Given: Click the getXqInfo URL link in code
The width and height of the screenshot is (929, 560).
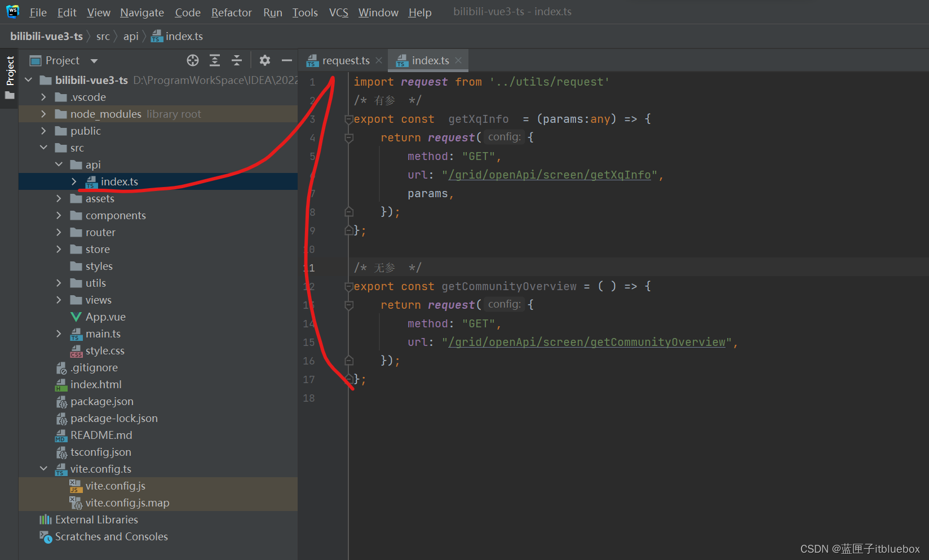Looking at the screenshot, I should tap(549, 175).
